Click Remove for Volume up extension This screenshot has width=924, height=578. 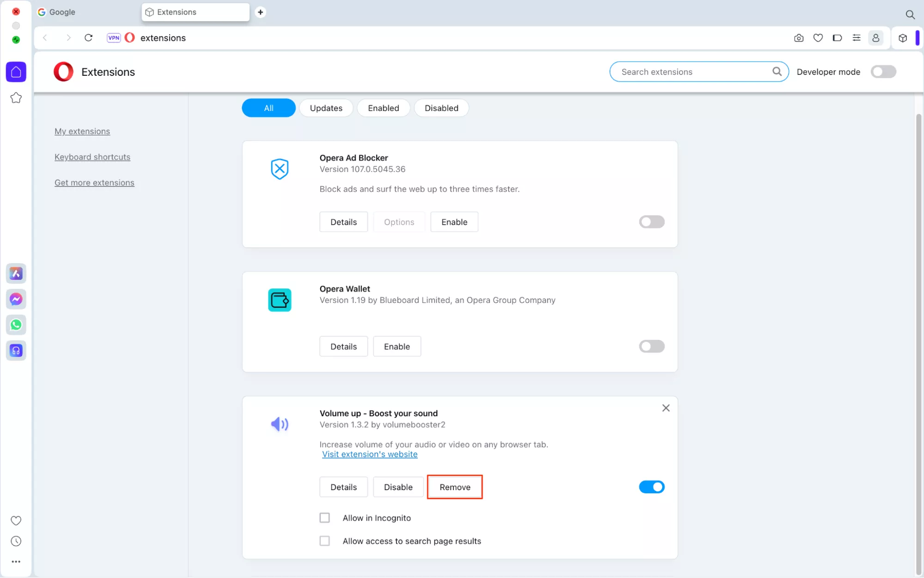click(x=455, y=487)
